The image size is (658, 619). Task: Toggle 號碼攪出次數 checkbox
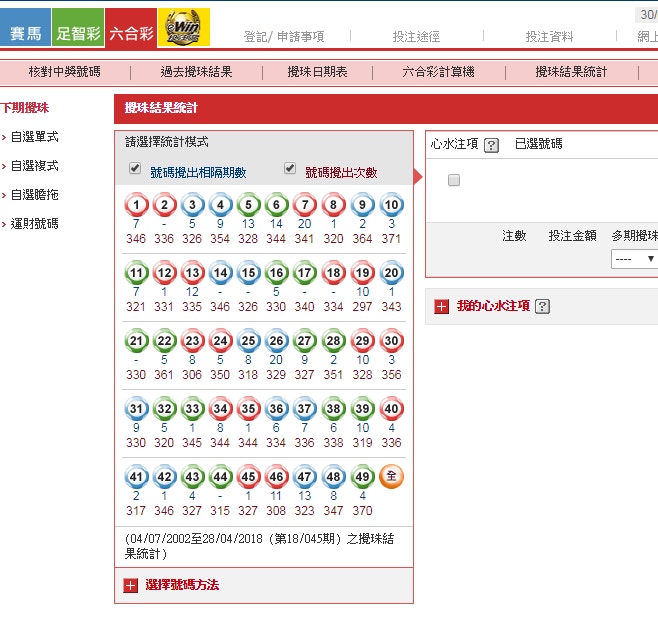[x=290, y=169]
